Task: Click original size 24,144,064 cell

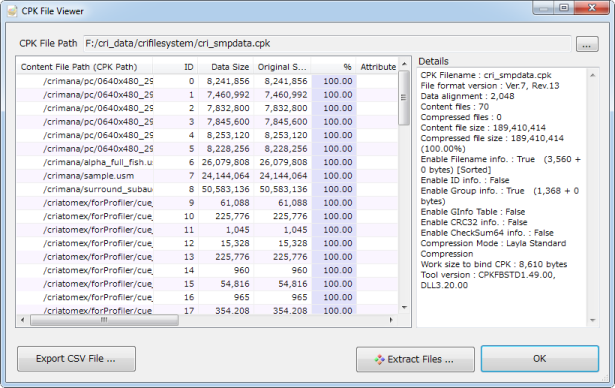Action: pyautogui.click(x=283, y=176)
